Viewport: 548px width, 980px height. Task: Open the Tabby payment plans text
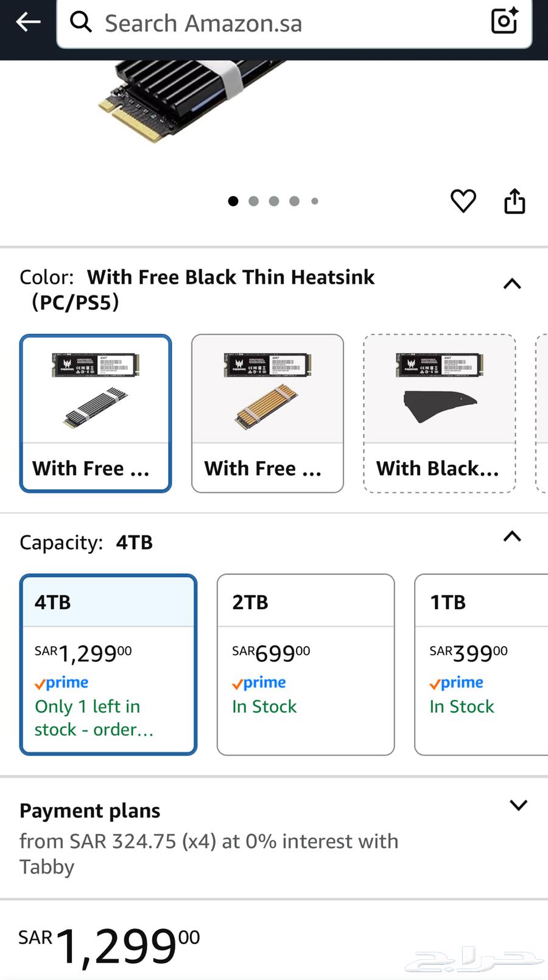click(209, 853)
